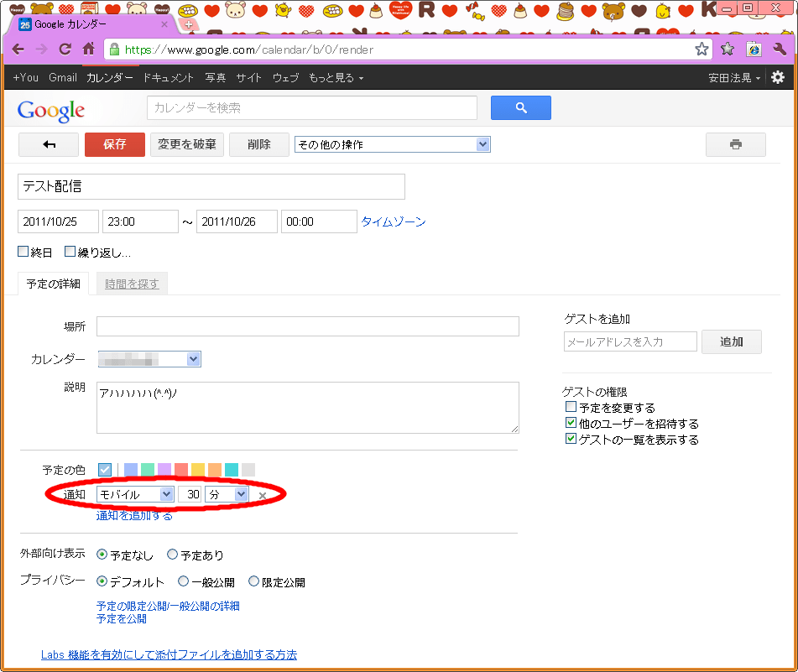Click the red 保存 button

tap(115, 144)
